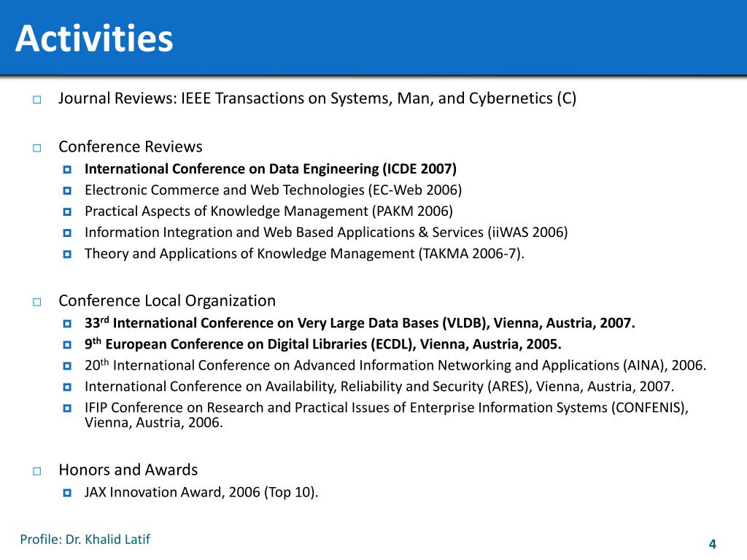Click the "Conference Local Organization" heading
Viewport: 747px width, 560px height.
pyautogui.click(x=167, y=301)
